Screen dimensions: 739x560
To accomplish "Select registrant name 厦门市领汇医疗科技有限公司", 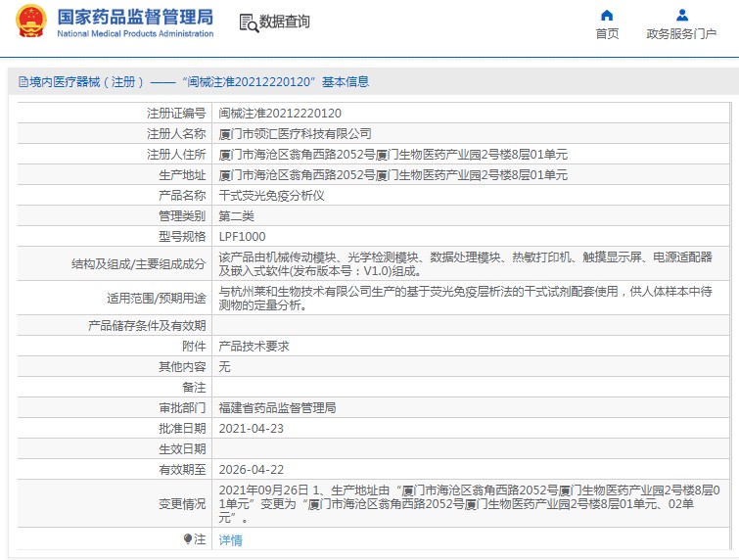I will (x=295, y=134).
